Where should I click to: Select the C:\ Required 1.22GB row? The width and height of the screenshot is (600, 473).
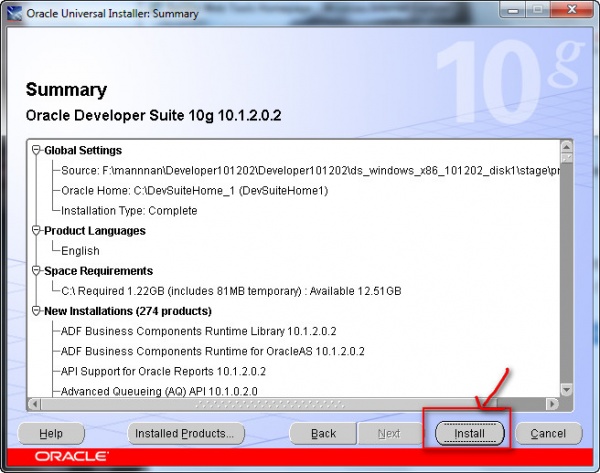click(x=231, y=291)
